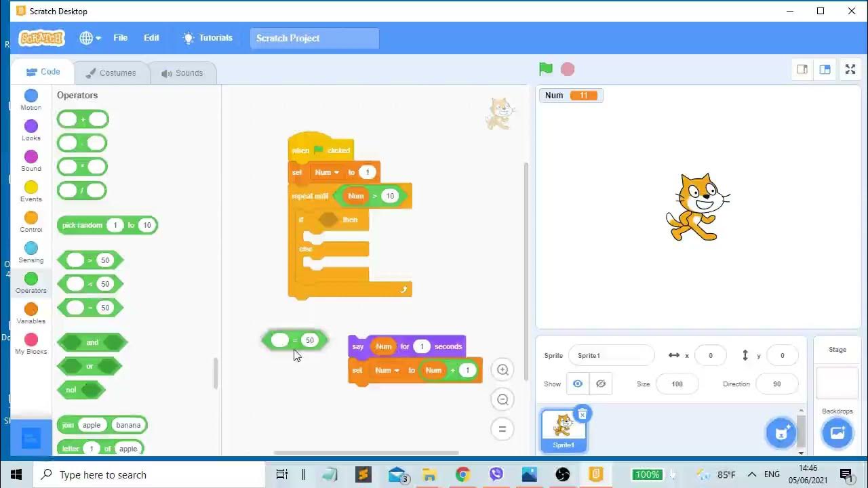Open the Edit menu
The height and width of the screenshot is (488, 868).
[151, 38]
